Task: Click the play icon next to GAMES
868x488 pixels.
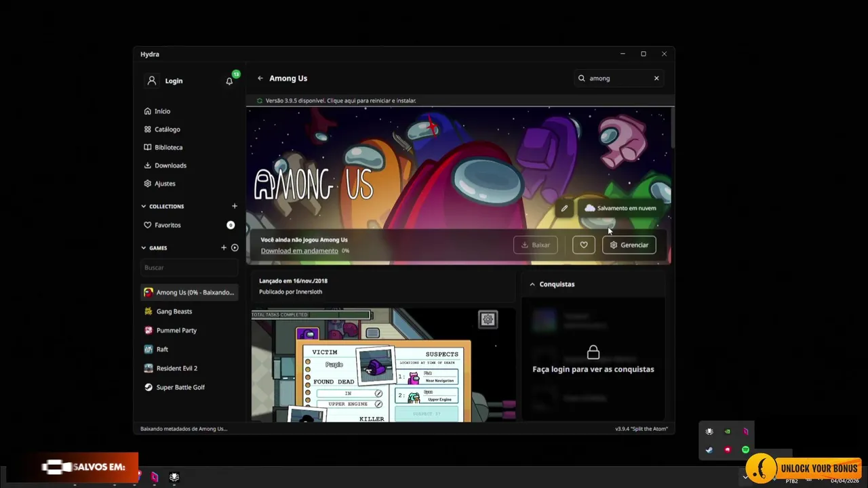Action: (235, 247)
